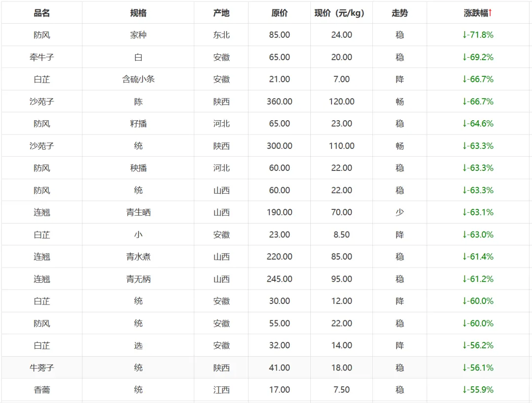Click the ↓-55.9% change value
The height and width of the screenshot is (403, 532).
click(x=478, y=390)
